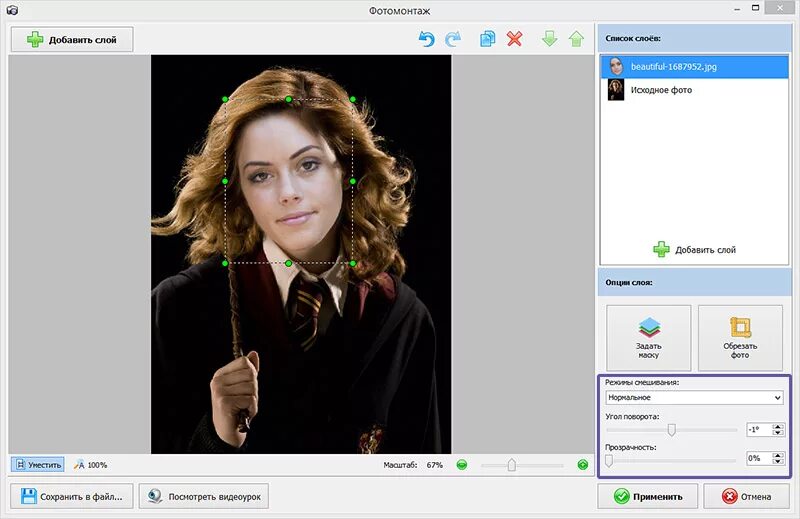The image size is (800, 519).
Task: Zoom in with the green plus icon
Action: point(583,465)
